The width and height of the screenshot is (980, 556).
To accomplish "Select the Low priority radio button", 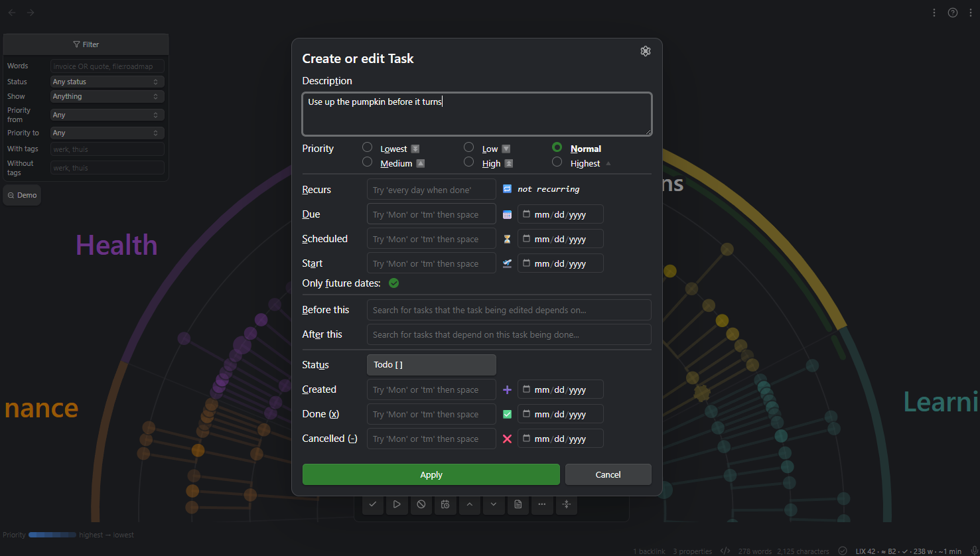I will 468,147.
